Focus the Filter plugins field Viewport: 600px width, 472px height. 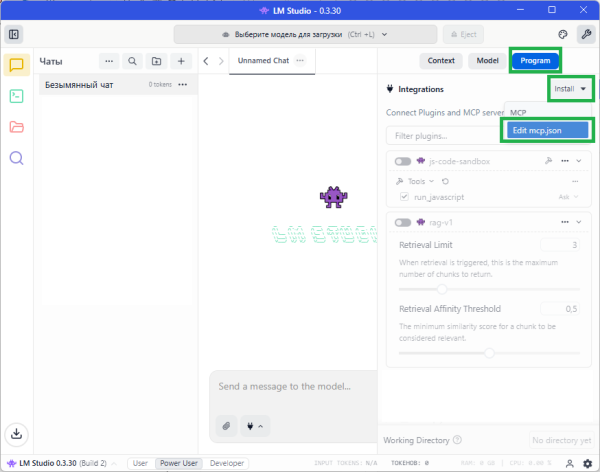tap(444, 136)
